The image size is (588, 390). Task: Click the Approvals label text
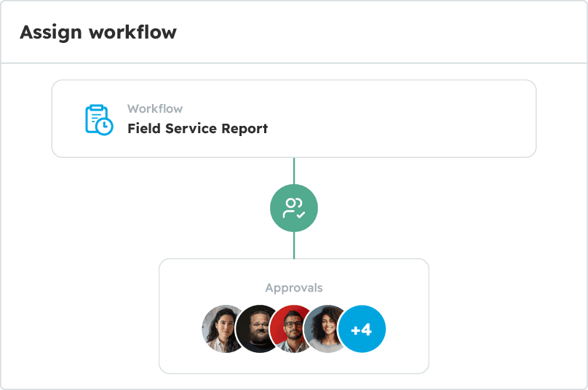(x=294, y=288)
